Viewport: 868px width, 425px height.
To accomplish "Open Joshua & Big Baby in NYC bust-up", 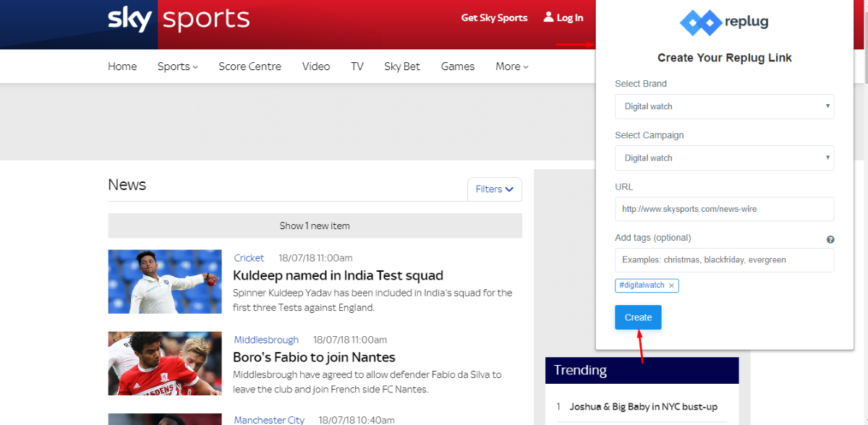I will [644, 407].
